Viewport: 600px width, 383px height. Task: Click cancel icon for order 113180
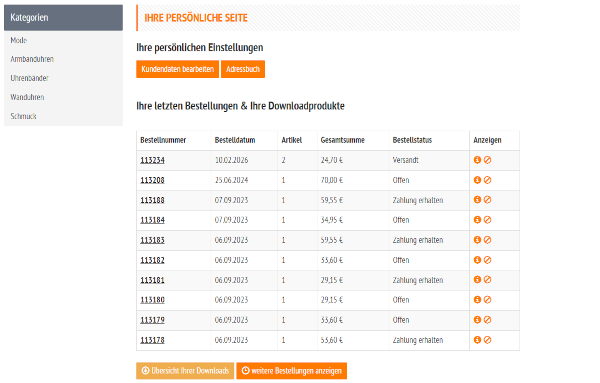point(488,300)
